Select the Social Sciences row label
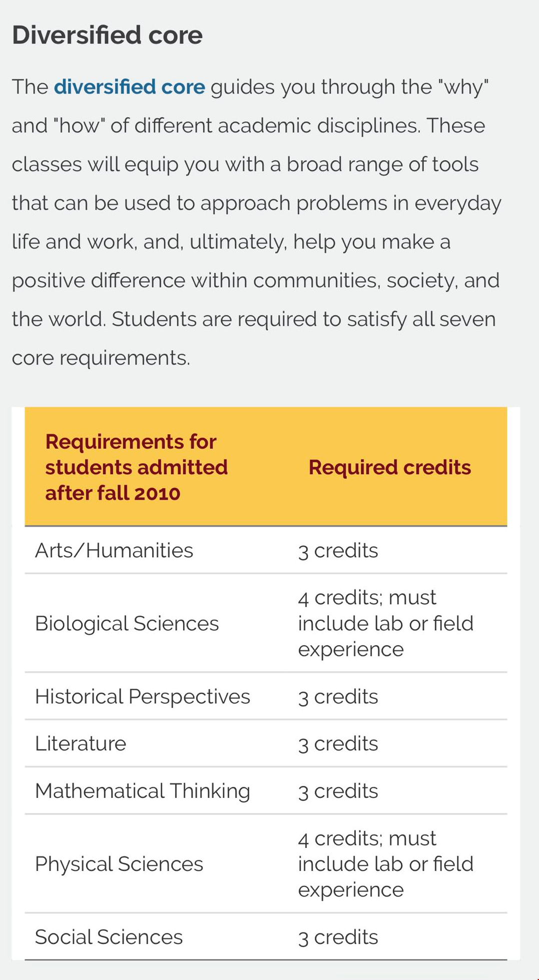 [x=109, y=937]
